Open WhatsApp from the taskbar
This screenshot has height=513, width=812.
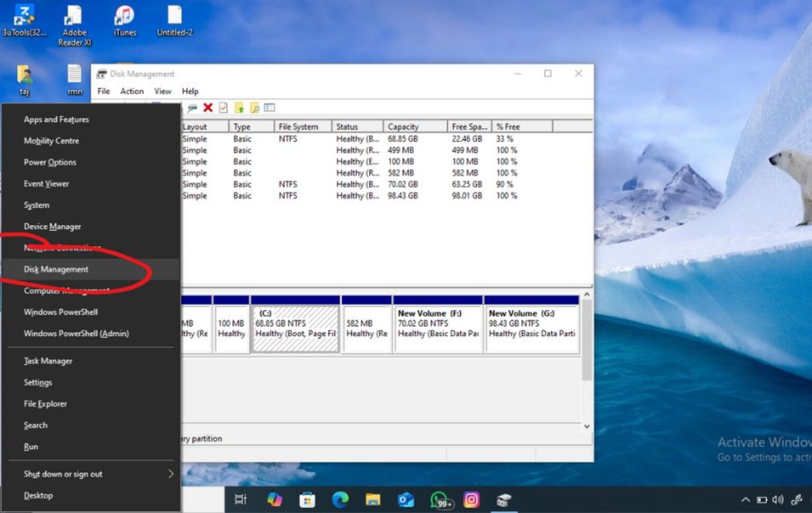438,499
